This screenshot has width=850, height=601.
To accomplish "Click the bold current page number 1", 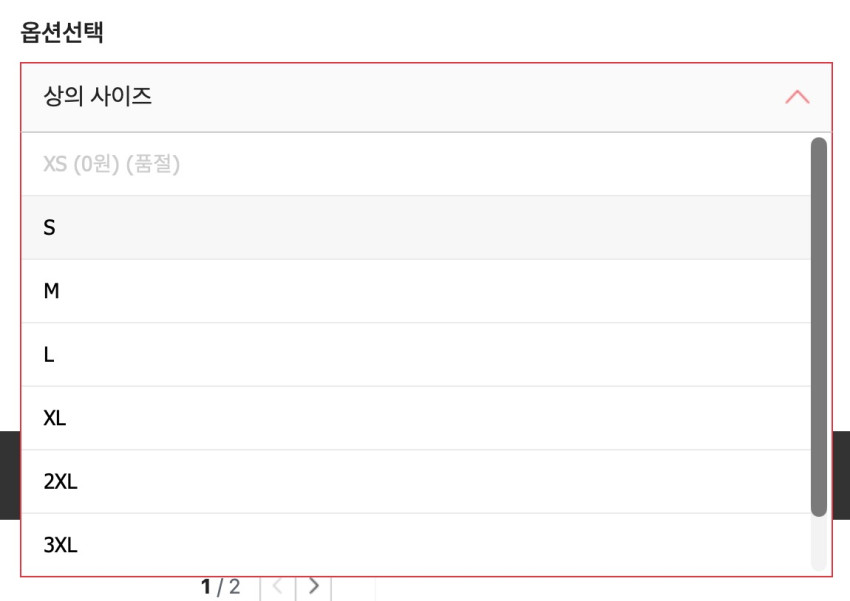I will [x=206, y=587].
